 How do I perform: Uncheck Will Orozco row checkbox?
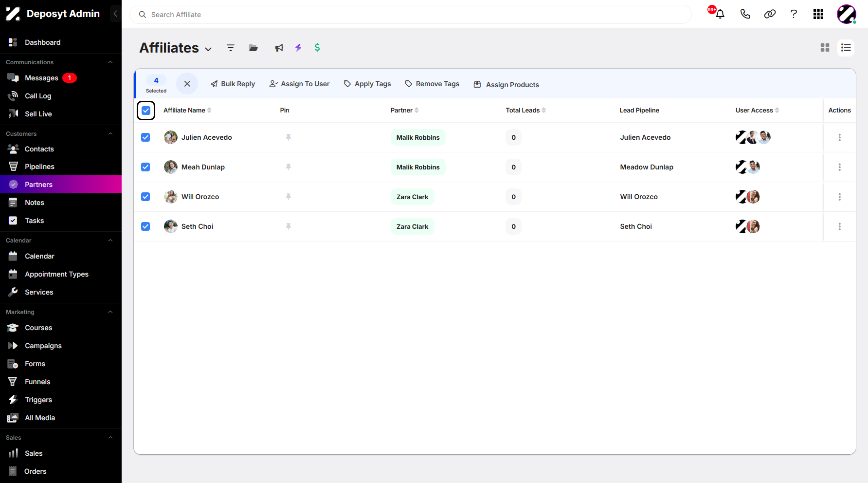tap(145, 197)
